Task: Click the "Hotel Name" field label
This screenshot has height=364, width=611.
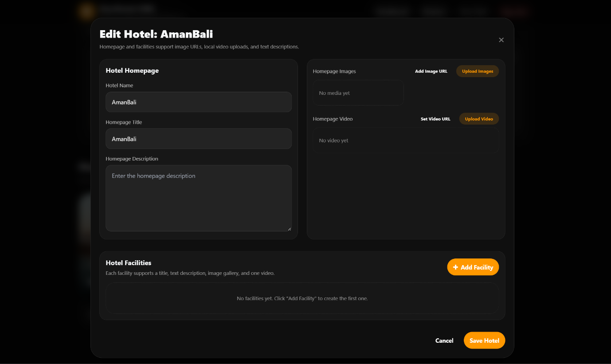Action: coord(119,86)
